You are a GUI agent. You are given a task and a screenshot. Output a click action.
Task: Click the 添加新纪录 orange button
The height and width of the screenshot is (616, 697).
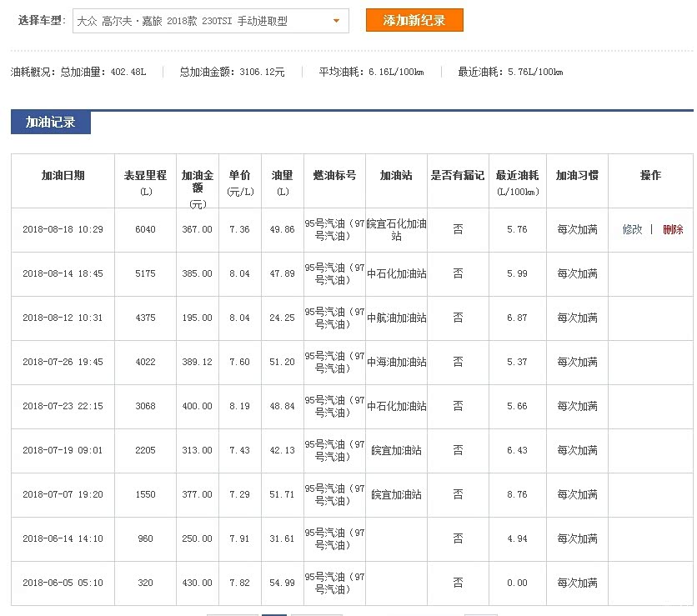[414, 21]
